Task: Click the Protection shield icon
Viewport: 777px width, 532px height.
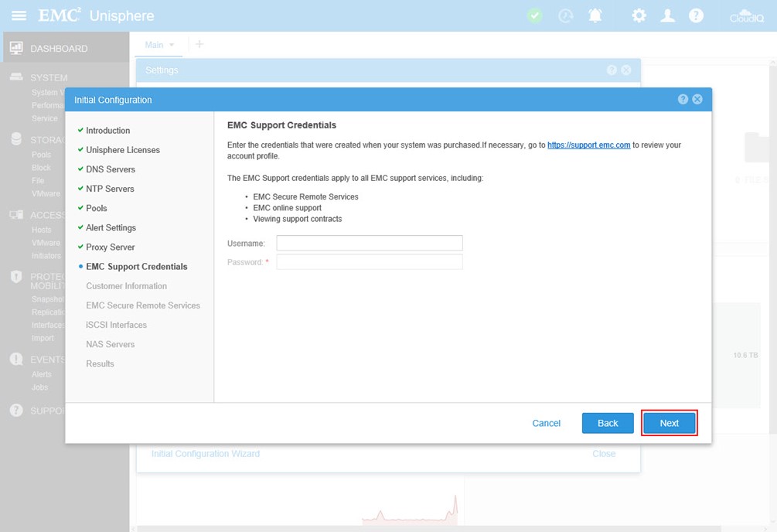Action: coord(16,277)
